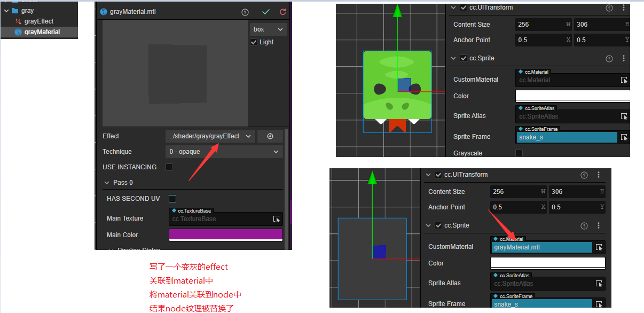The width and height of the screenshot is (644, 313).
Task: Edit Content Size width in snake inspector
Action: pyautogui.click(x=544, y=25)
